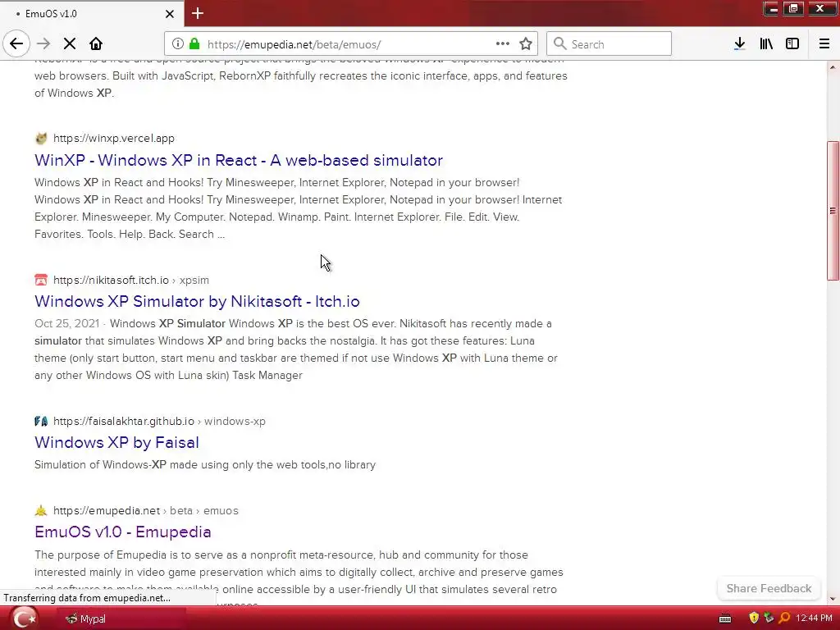Click the https://nikitasoft.itch.io › xpsim breadcrumb
The width and height of the screenshot is (840, 630).
131,281
